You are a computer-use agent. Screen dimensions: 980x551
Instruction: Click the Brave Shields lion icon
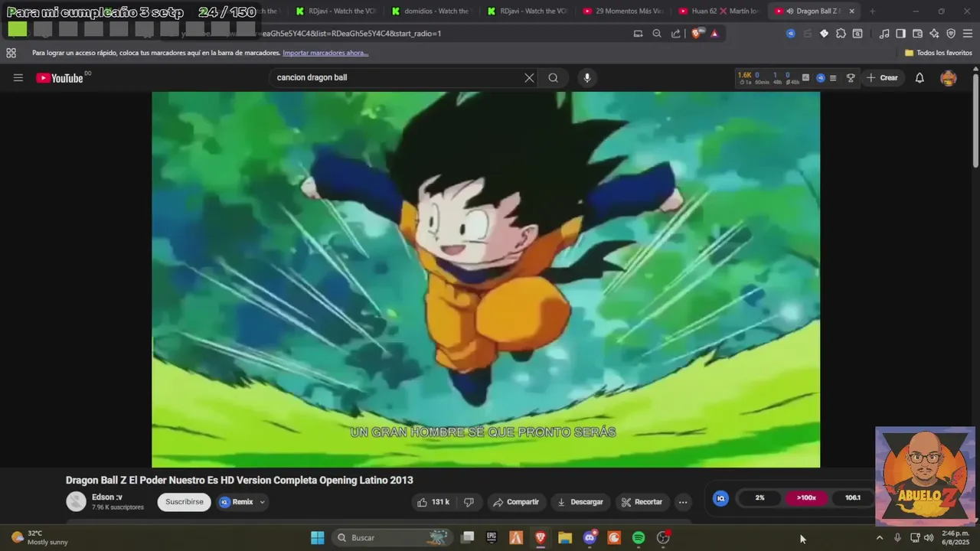click(696, 33)
